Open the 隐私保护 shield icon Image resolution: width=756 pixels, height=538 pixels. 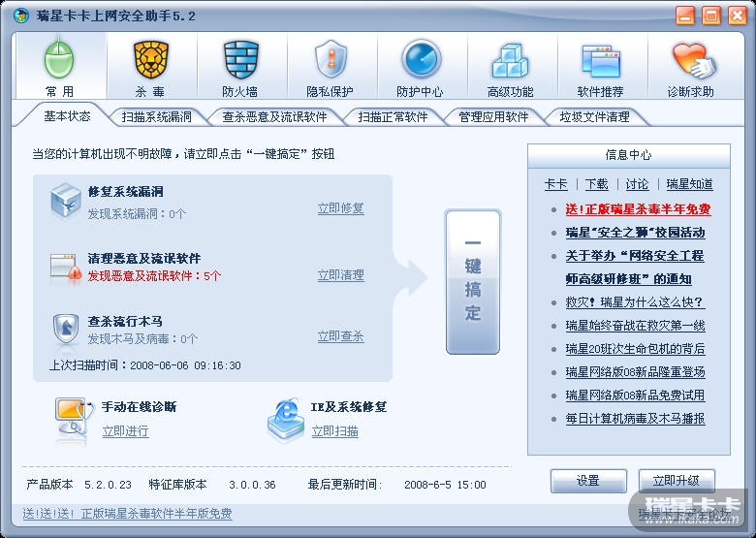(331, 60)
